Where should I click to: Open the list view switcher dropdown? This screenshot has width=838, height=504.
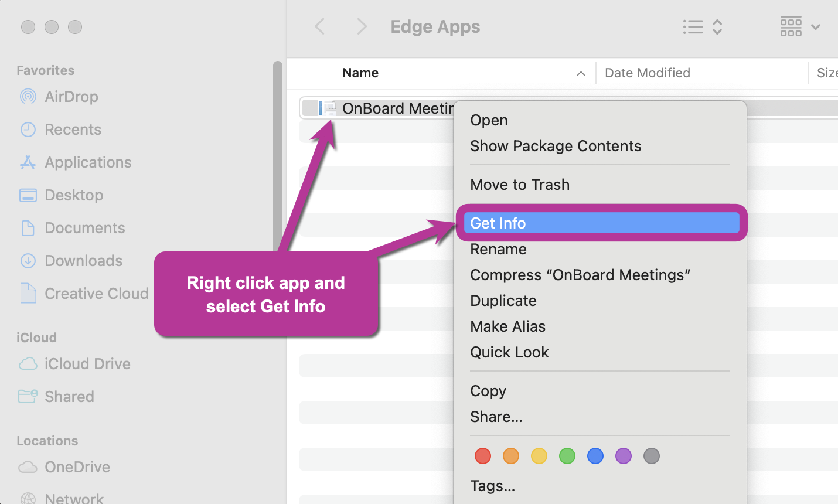click(x=702, y=27)
